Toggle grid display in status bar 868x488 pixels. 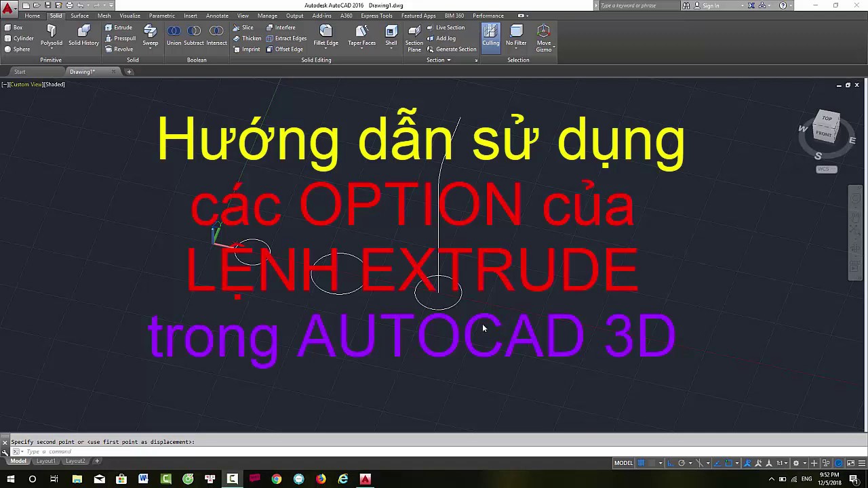641,463
